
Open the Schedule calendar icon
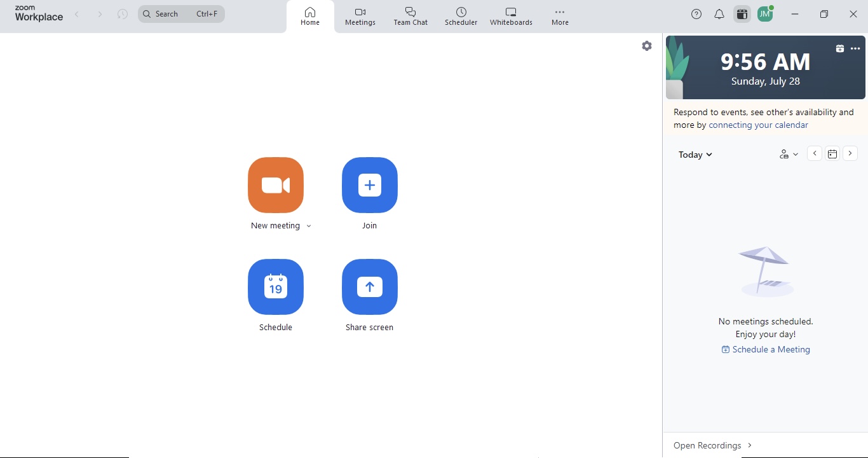pyautogui.click(x=276, y=287)
